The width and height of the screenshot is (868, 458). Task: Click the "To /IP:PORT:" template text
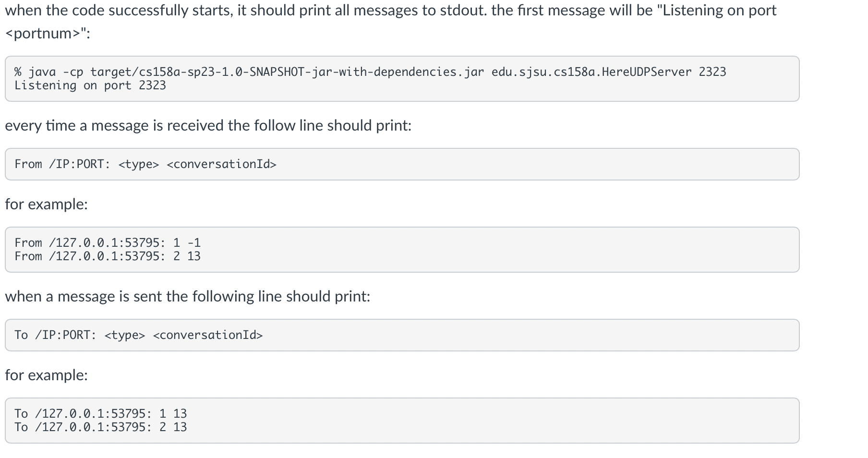[55, 335]
